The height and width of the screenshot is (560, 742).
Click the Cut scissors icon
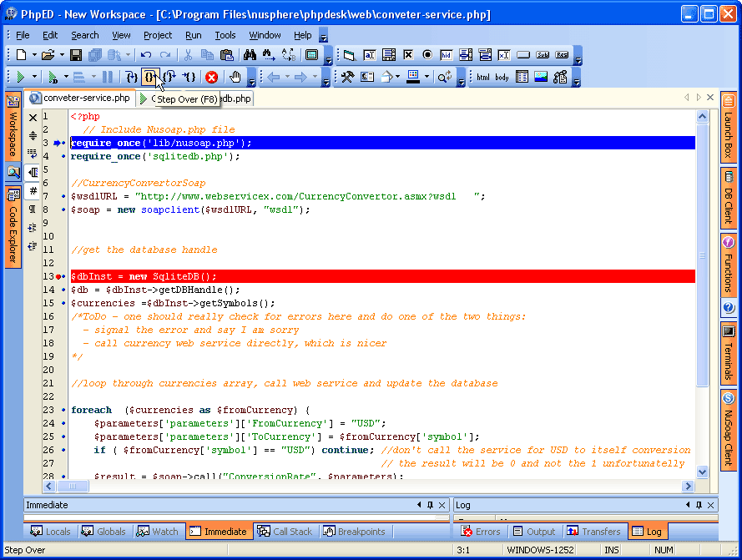pos(189,55)
